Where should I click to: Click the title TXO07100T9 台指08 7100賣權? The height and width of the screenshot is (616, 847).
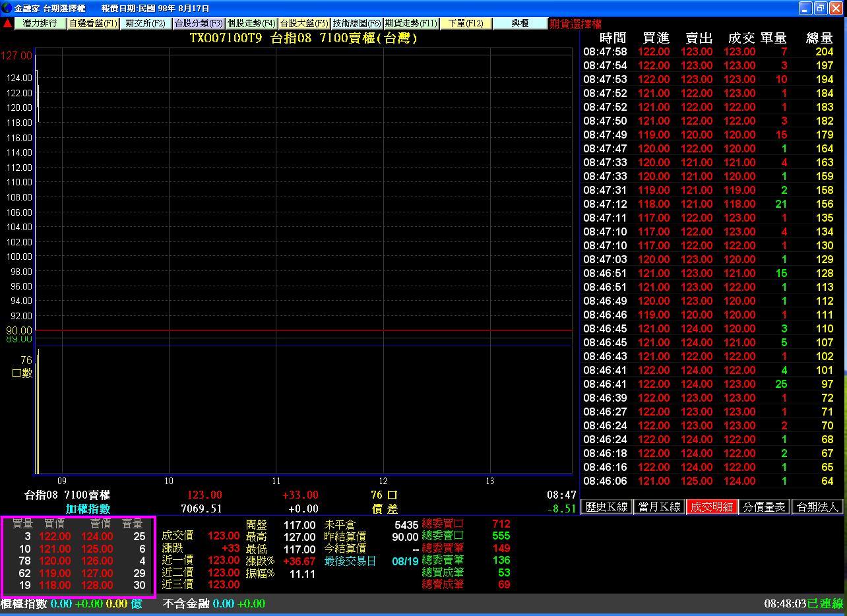tap(304, 38)
